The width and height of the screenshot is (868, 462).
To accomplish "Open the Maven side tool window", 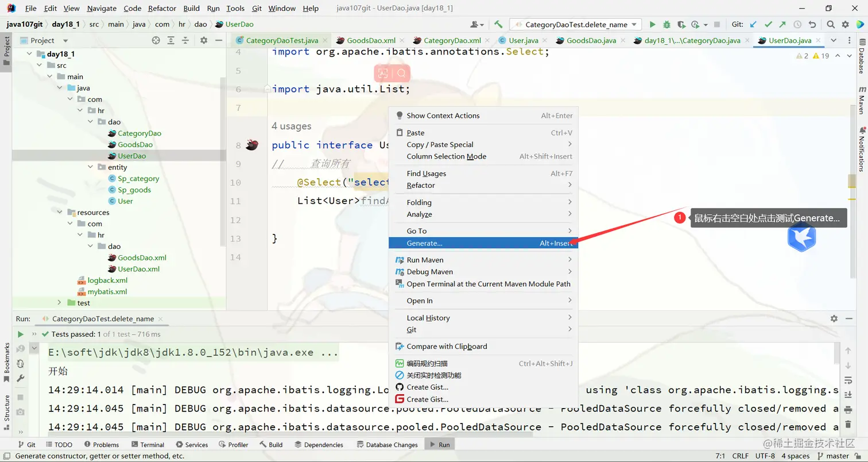I will coord(862,100).
